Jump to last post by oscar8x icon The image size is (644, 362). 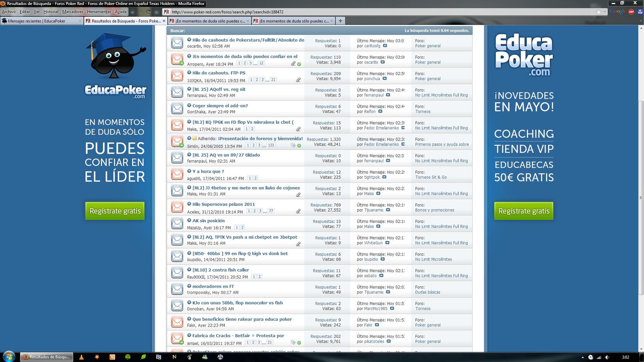point(383,62)
